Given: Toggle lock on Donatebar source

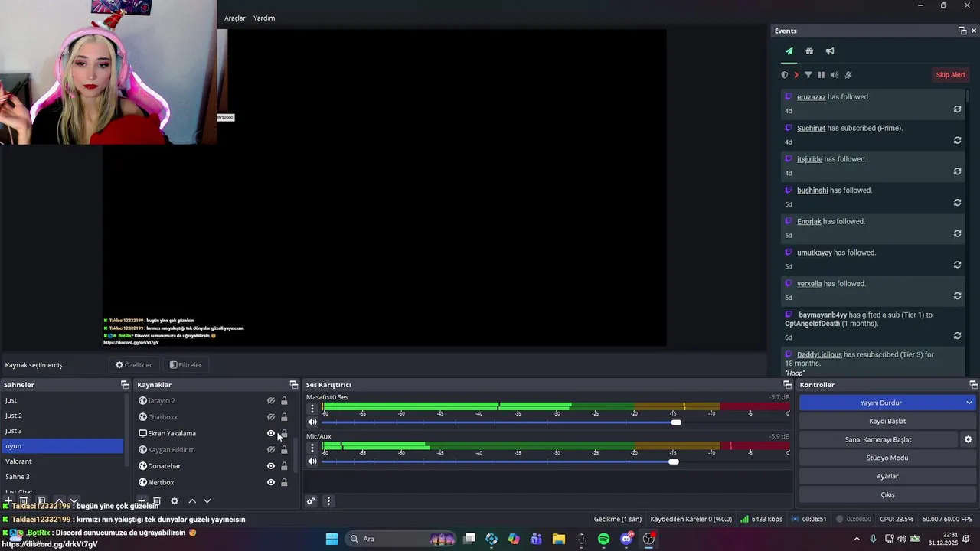Looking at the screenshot, I should click(x=284, y=466).
